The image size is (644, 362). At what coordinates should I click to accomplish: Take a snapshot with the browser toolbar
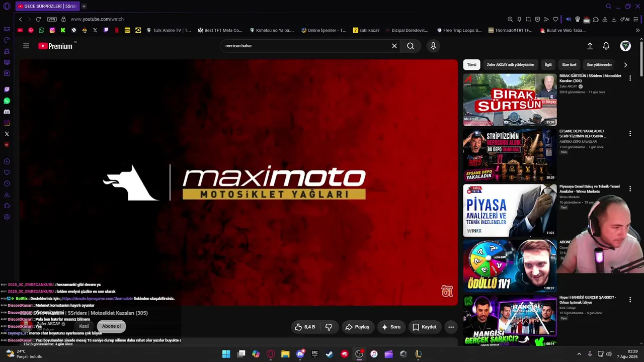tap(528, 19)
